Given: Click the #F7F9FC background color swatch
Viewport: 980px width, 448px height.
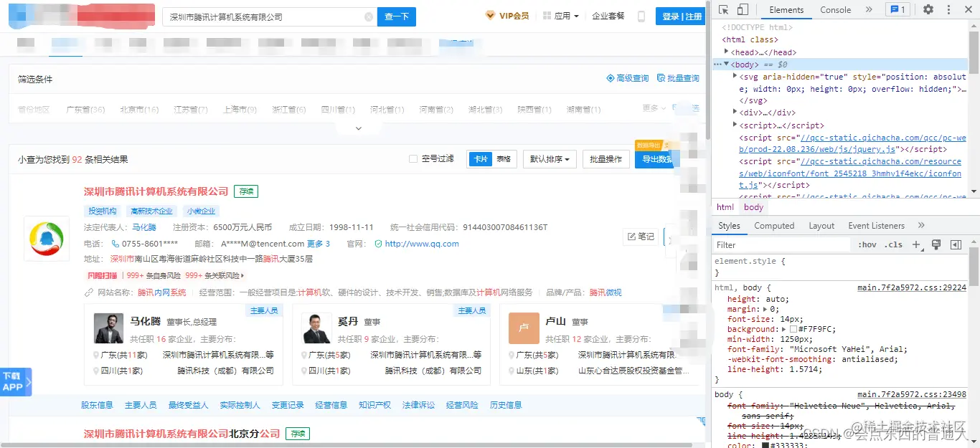Looking at the screenshot, I should pos(793,330).
